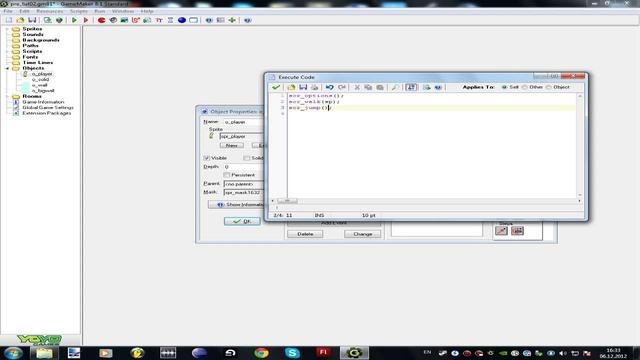The image size is (640, 360).
Task: Open the Resources menu
Action: click(50, 11)
